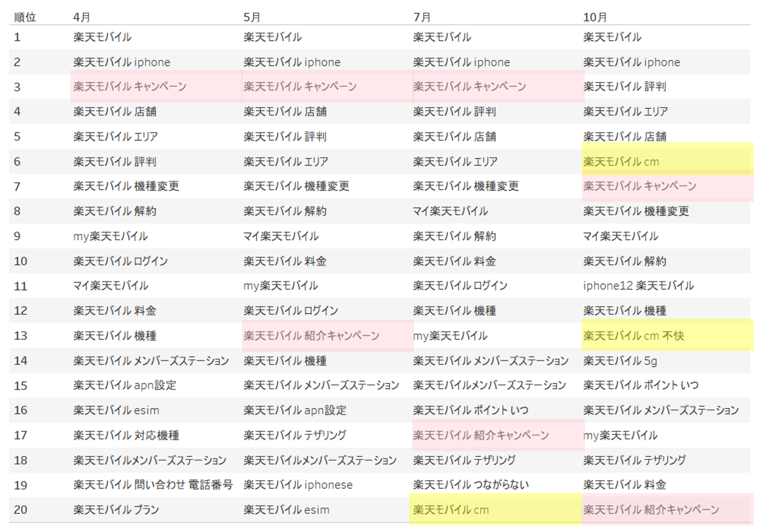Click rank number 20 in 順位 column
760x532 pixels.
[20, 510]
